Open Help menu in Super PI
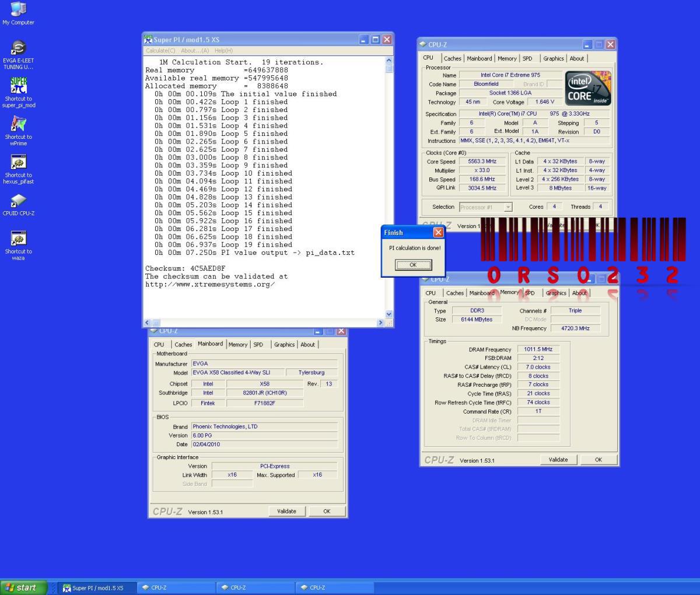 223,51
